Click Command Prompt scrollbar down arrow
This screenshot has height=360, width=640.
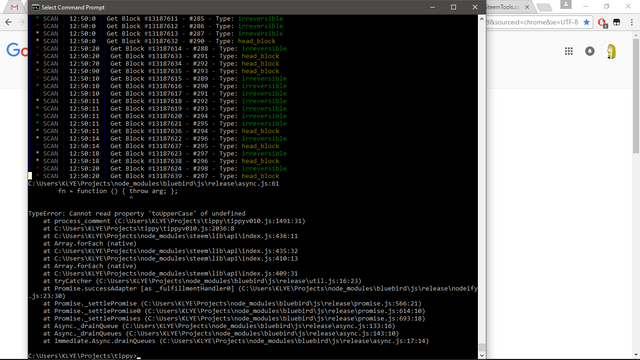tap(482, 356)
